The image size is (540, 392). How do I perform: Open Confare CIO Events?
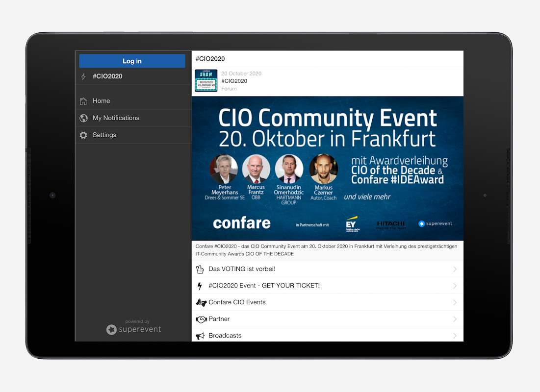pyautogui.click(x=328, y=302)
